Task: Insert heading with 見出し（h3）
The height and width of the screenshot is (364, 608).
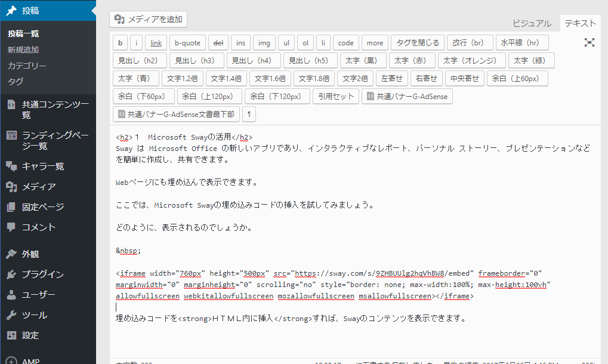Action: 197,60
